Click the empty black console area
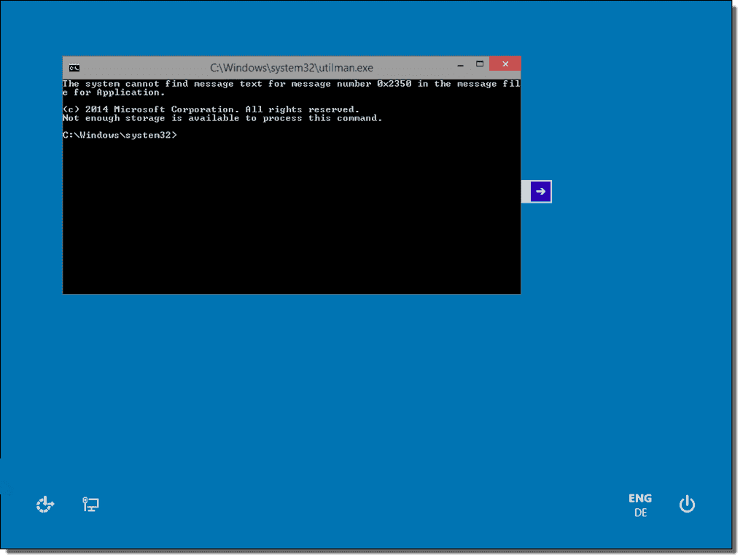The width and height of the screenshot is (743, 560). [x=292, y=219]
